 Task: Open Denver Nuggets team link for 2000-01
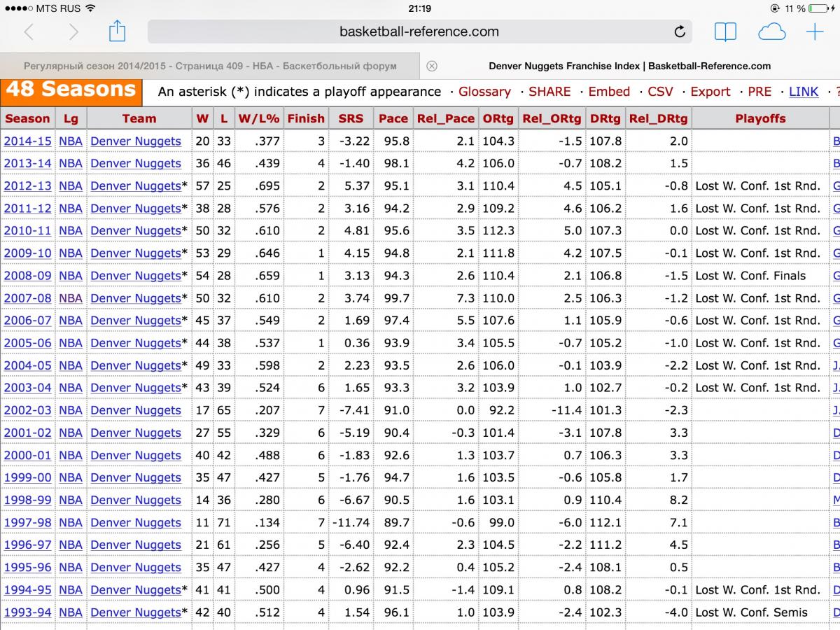pos(136,456)
